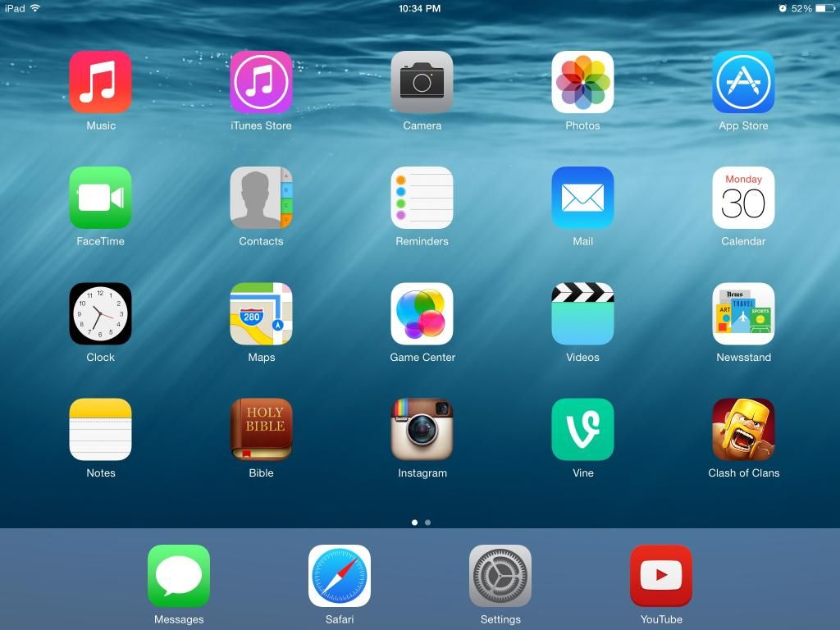
Task: Launch the Reminders app
Action: pyautogui.click(x=422, y=198)
